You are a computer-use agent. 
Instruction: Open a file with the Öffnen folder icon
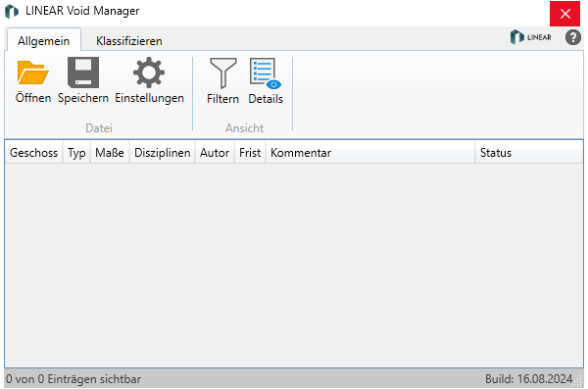tap(33, 73)
